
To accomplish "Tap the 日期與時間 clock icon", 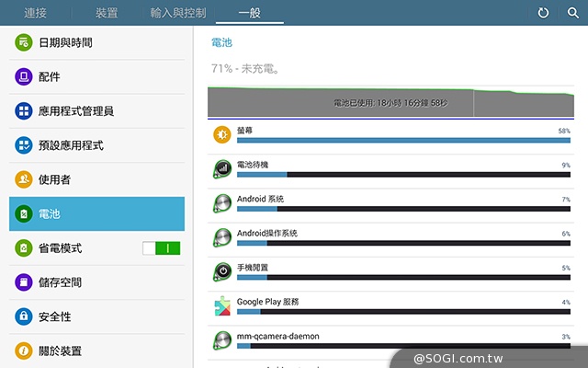I will tap(24, 43).
